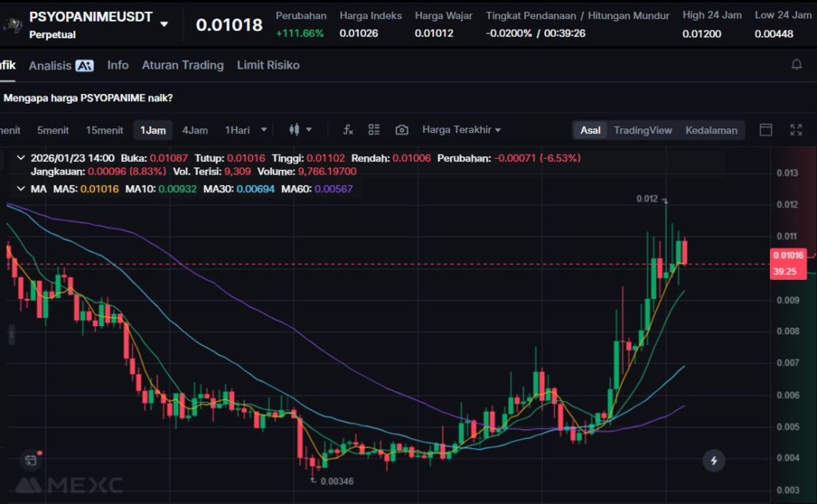Open the Harga Terakhir price dropdown
817x504 pixels.
click(461, 130)
